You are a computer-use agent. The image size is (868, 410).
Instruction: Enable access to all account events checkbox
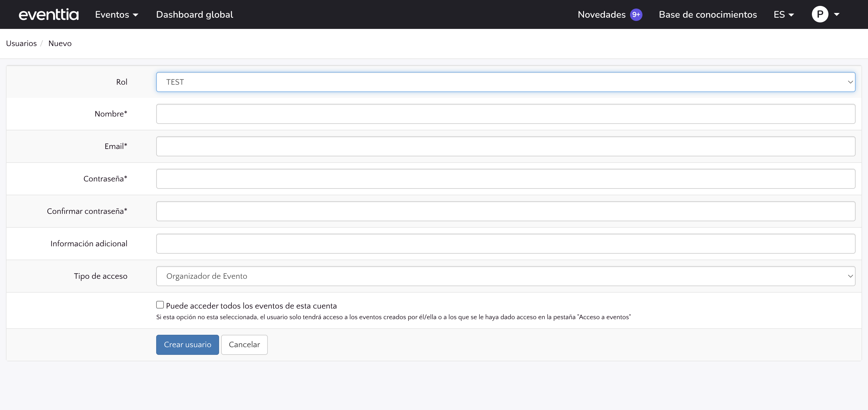160,305
